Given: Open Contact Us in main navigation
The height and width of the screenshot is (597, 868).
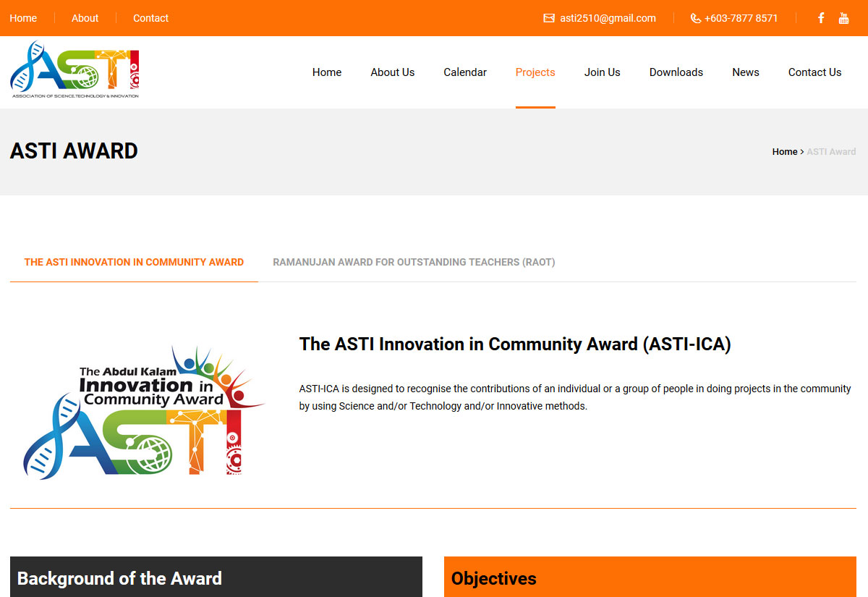Looking at the screenshot, I should coord(814,72).
